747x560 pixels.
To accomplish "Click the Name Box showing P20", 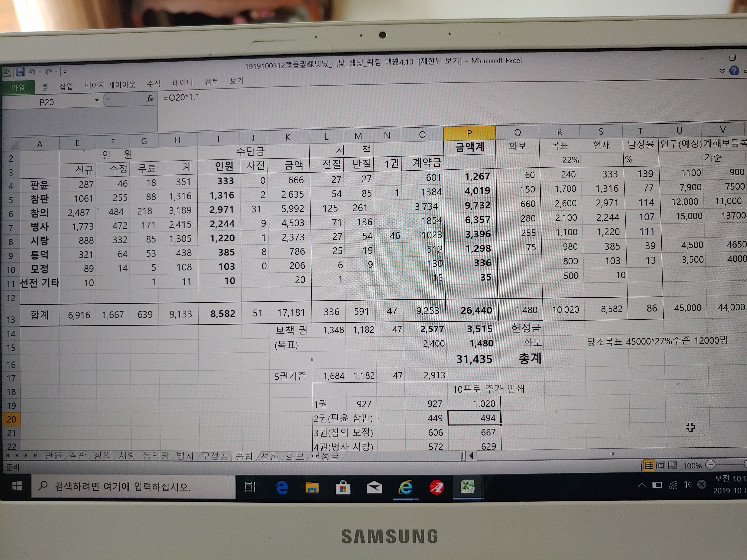I will pyautogui.click(x=47, y=102).
